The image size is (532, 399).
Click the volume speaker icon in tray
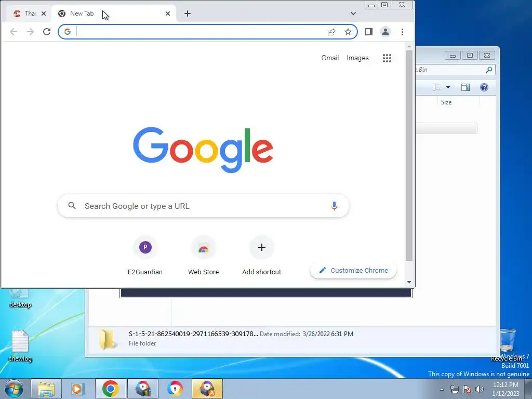coord(480,389)
